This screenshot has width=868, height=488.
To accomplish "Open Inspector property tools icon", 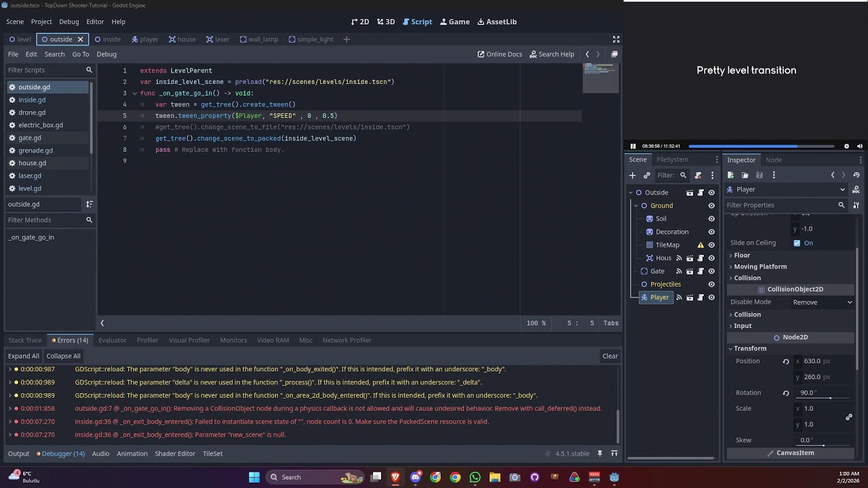I will [x=856, y=205].
